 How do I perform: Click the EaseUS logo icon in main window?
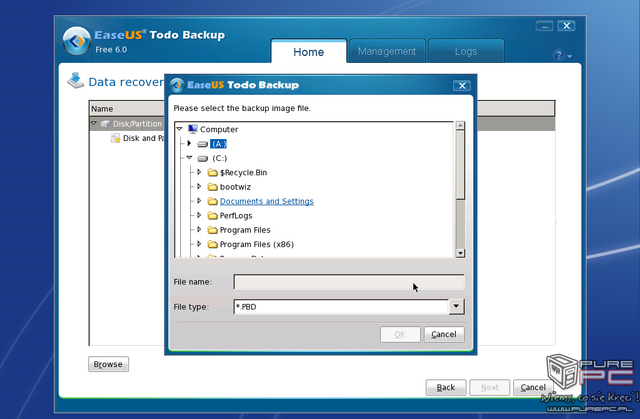[76, 41]
